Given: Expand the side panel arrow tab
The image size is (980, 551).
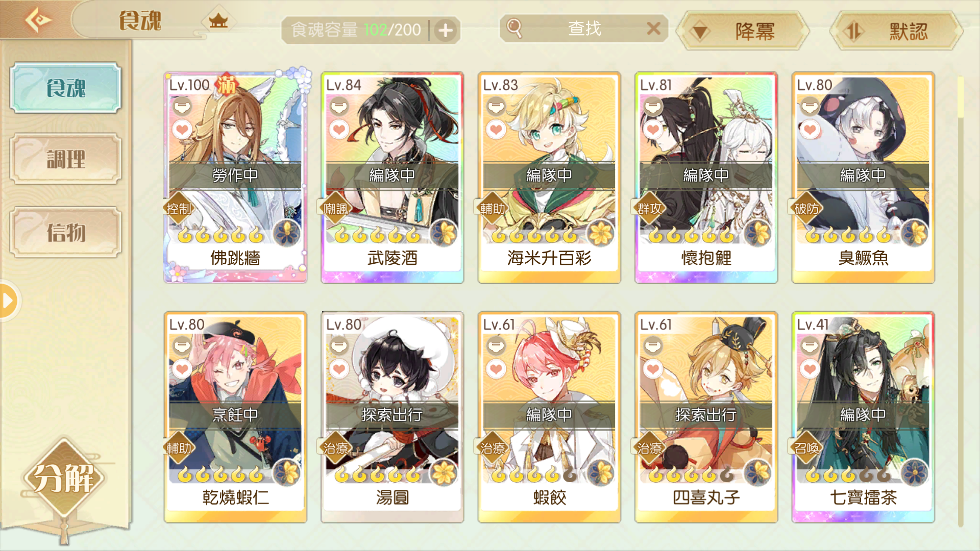Looking at the screenshot, I should [9, 300].
